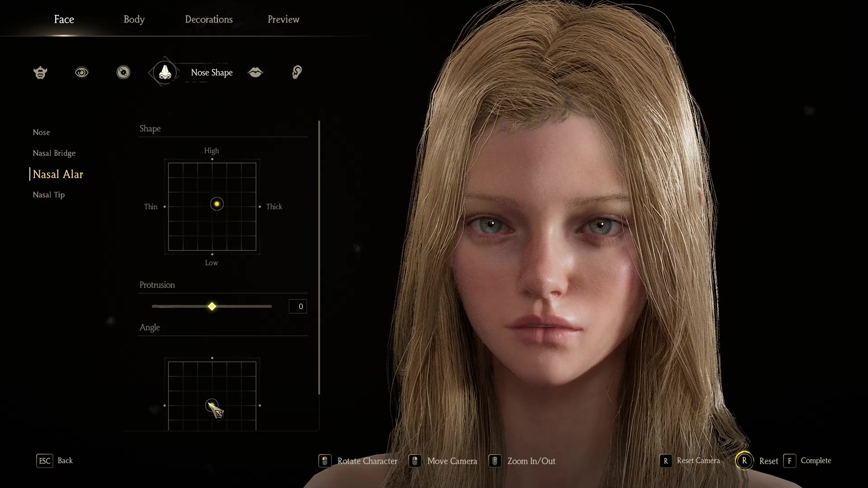Select the pupil/iris category icon
Viewport: 868px width, 488px height.
click(x=123, y=72)
